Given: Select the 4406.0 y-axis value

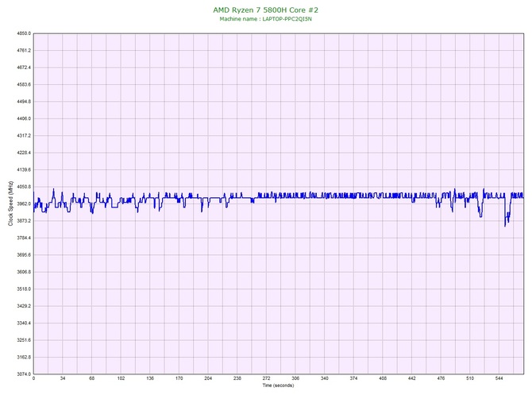Looking at the screenshot, I should pos(24,119).
